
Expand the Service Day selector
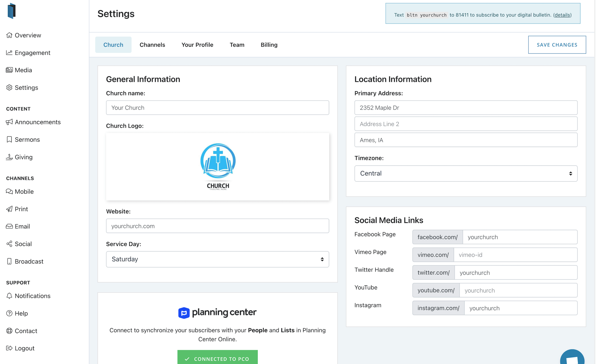point(217,259)
